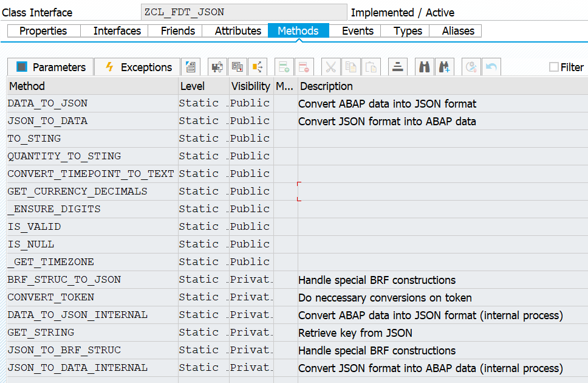
Task: Click the Find binoculars icon
Action: point(424,67)
